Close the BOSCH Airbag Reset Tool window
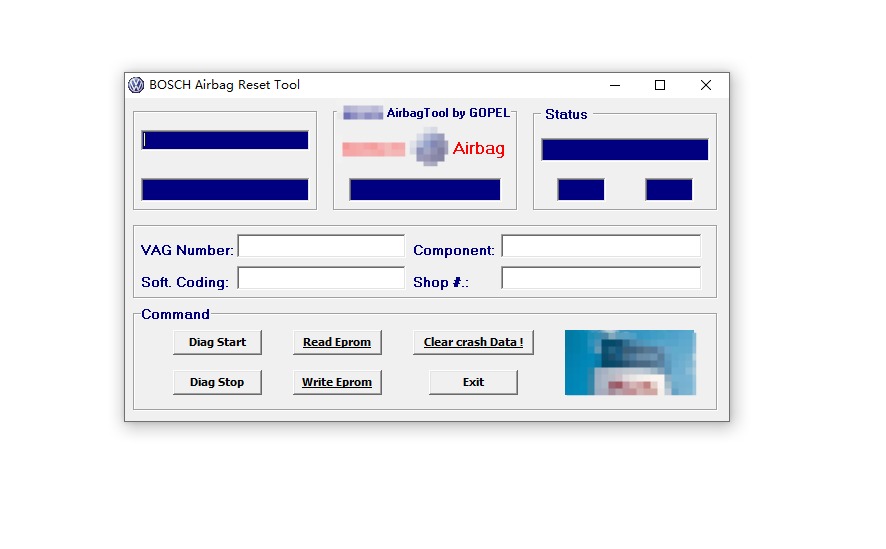Screen dimensions: 886x549 (x=706, y=85)
